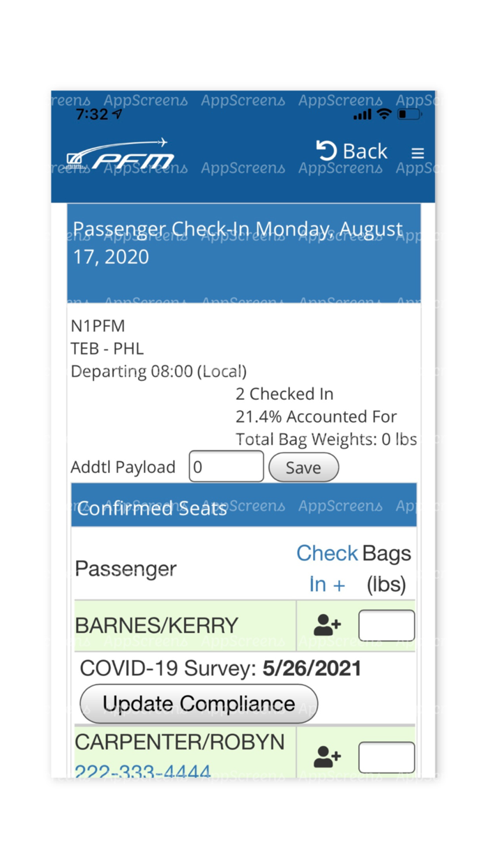The image size is (488, 868).
Task: Enter bag weight for BARNES/KERRY
Action: tap(386, 625)
